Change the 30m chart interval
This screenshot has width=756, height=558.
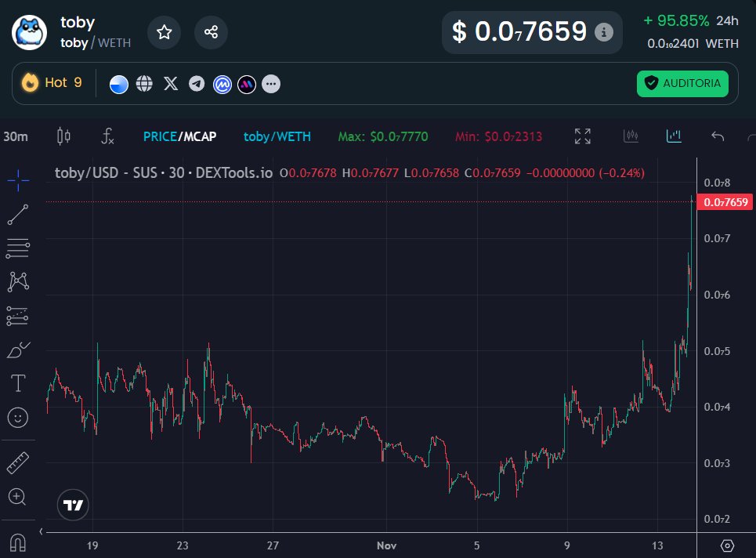[x=16, y=136]
